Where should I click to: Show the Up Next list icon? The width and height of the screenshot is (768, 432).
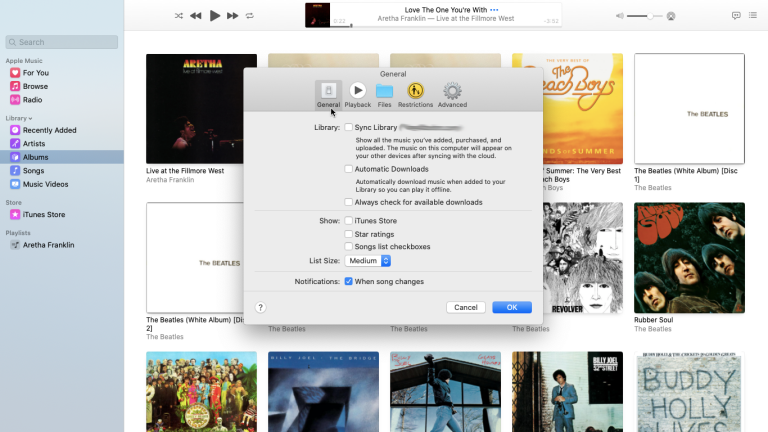point(753,16)
